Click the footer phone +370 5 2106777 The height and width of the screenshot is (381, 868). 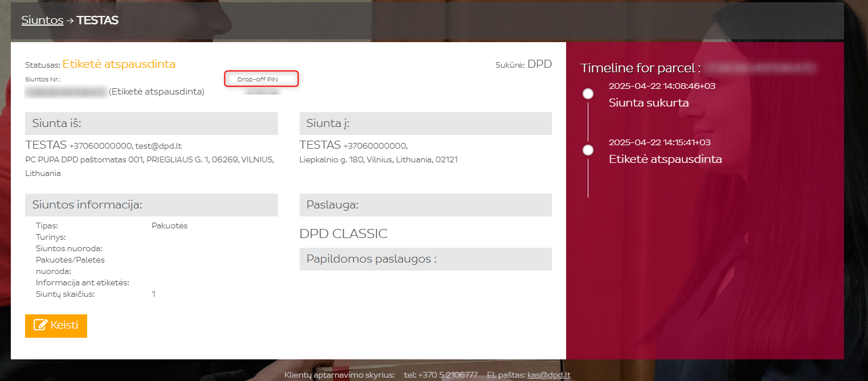coord(448,375)
